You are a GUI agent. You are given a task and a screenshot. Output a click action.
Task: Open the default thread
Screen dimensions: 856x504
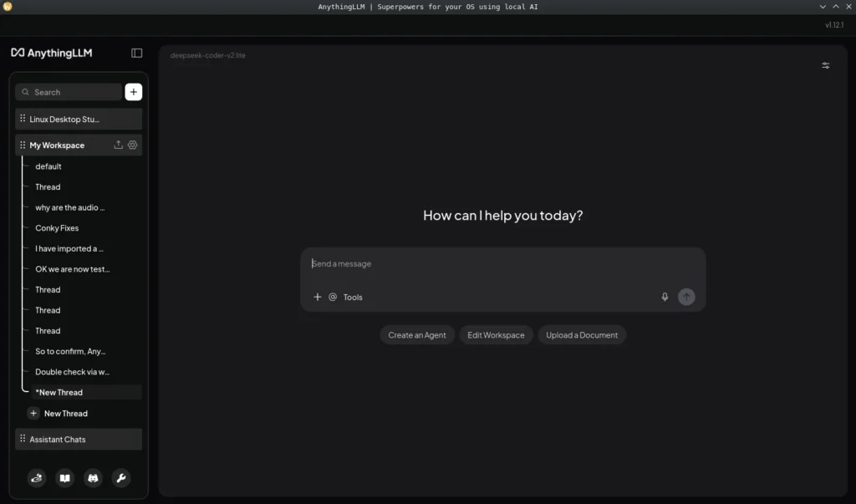48,166
